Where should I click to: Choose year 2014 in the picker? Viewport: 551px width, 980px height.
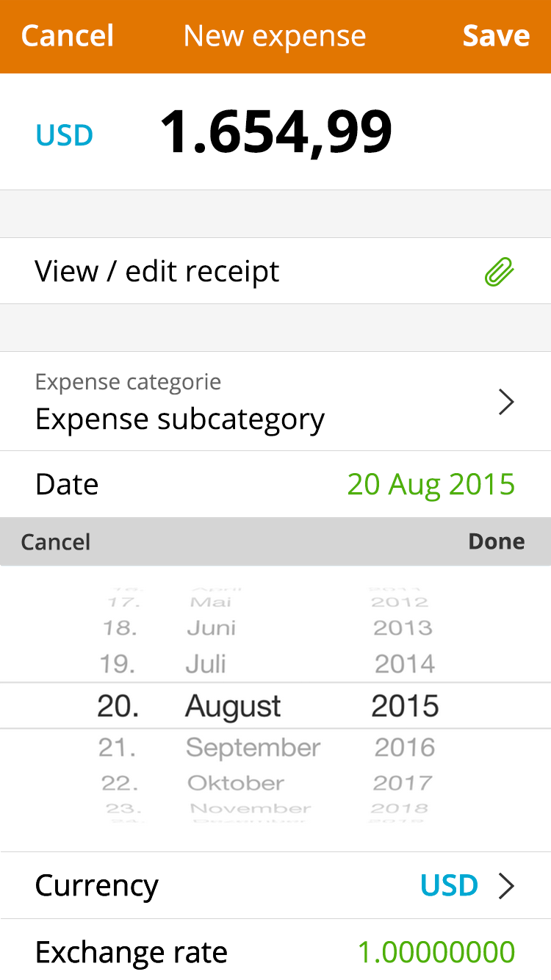point(405,664)
